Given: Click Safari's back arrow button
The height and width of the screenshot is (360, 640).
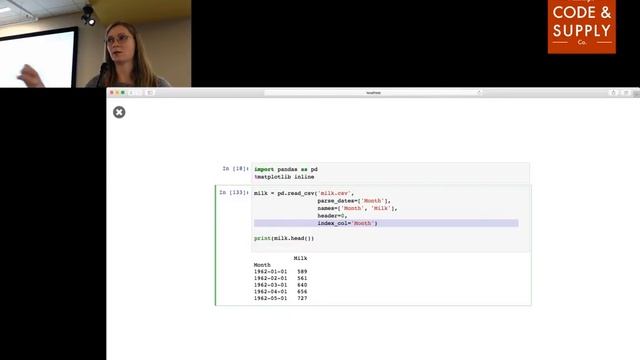Looking at the screenshot, I should (x=131, y=93).
